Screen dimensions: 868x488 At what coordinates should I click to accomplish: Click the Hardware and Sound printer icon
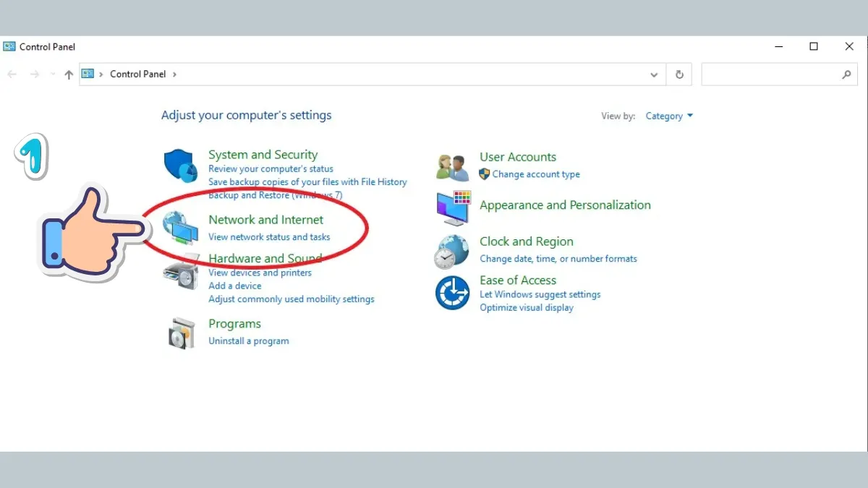coord(180,273)
